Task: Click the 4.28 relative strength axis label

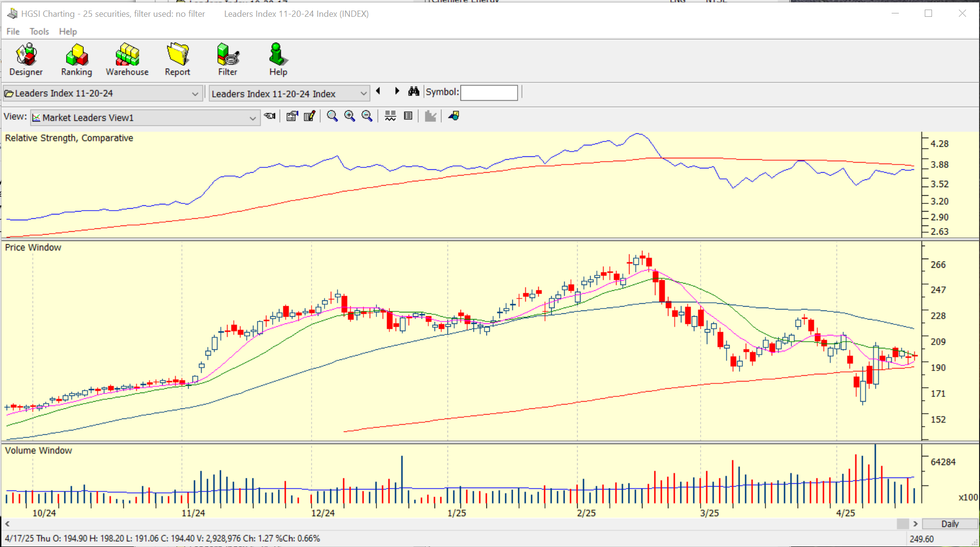Action: coord(940,144)
